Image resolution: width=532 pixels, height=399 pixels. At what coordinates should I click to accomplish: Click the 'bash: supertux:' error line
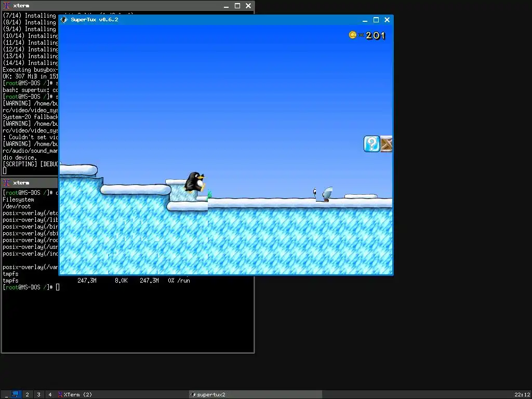click(31, 90)
